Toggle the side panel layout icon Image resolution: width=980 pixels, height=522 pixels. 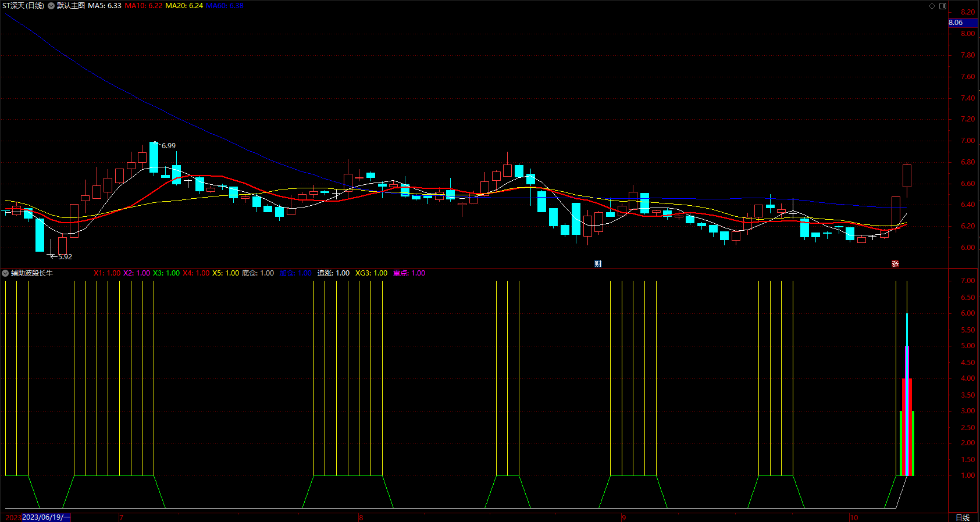point(943,6)
